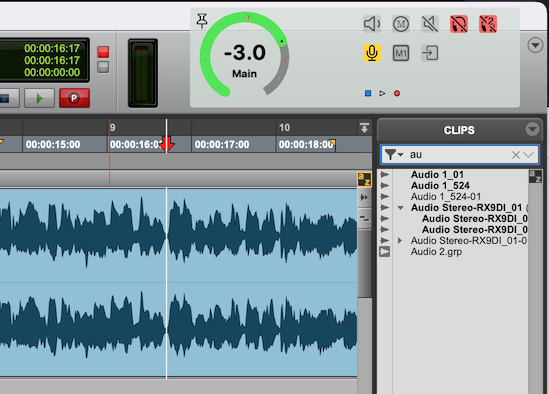Click the red square beside the counter
The width and height of the screenshot is (549, 394).
point(103,52)
